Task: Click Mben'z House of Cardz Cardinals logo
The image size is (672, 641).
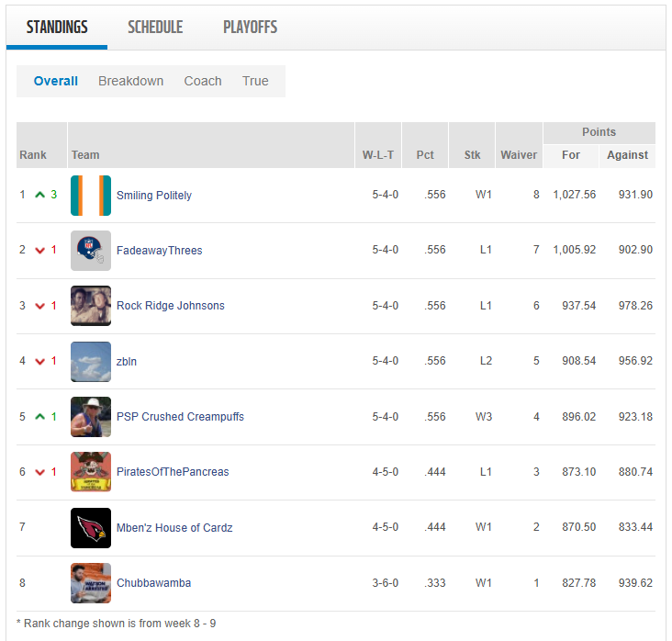Action: click(x=90, y=528)
